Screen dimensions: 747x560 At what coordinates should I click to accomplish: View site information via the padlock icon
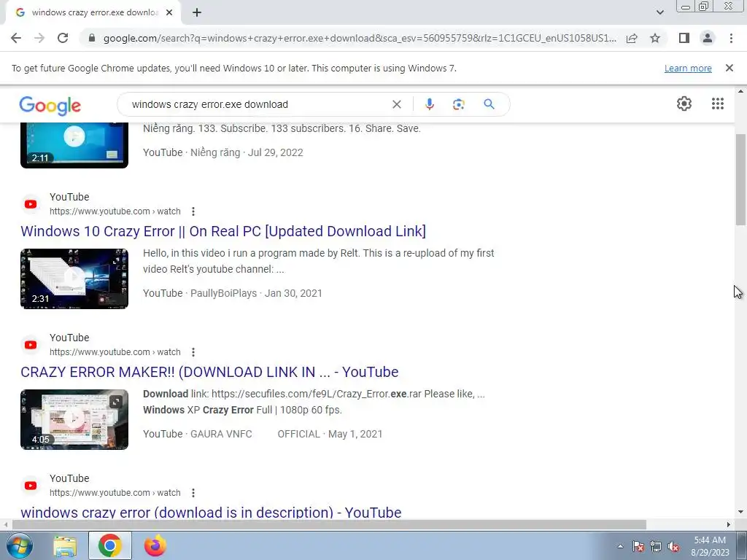pyautogui.click(x=92, y=38)
